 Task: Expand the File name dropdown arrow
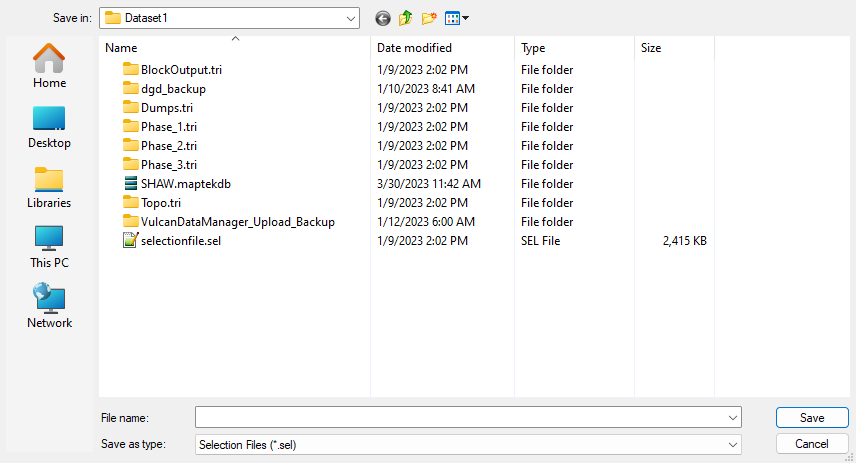click(733, 417)
